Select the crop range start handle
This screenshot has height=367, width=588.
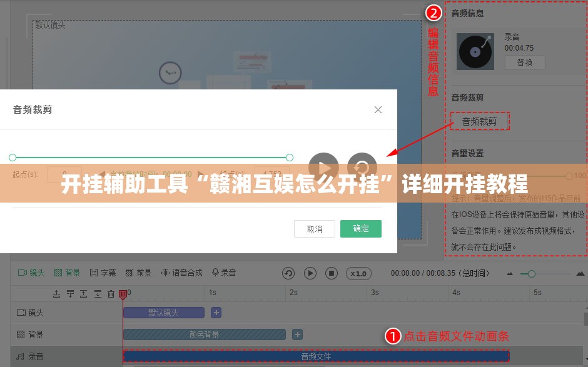tap(13, 158)
